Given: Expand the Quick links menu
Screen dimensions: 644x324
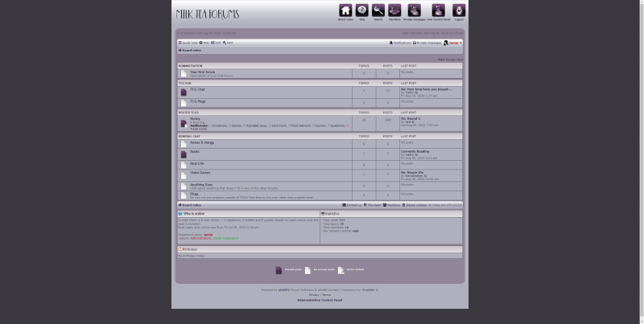Looking at the screenshot, I should coord(188,43).
